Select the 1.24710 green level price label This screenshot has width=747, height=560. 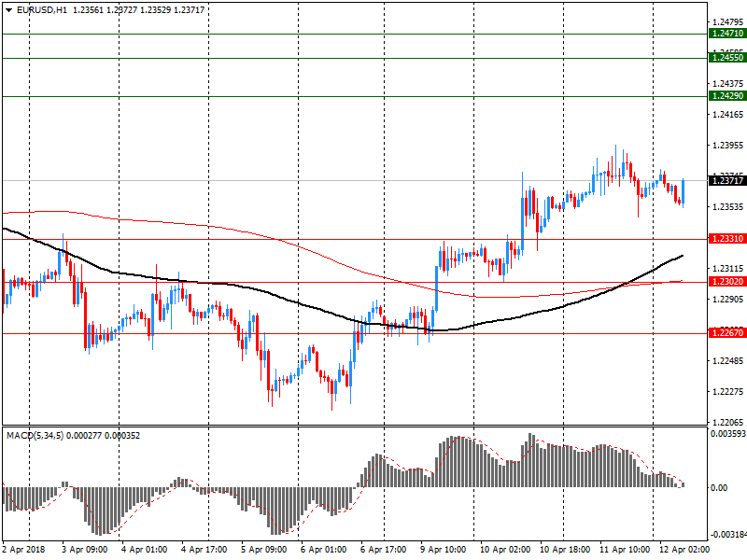727,34
